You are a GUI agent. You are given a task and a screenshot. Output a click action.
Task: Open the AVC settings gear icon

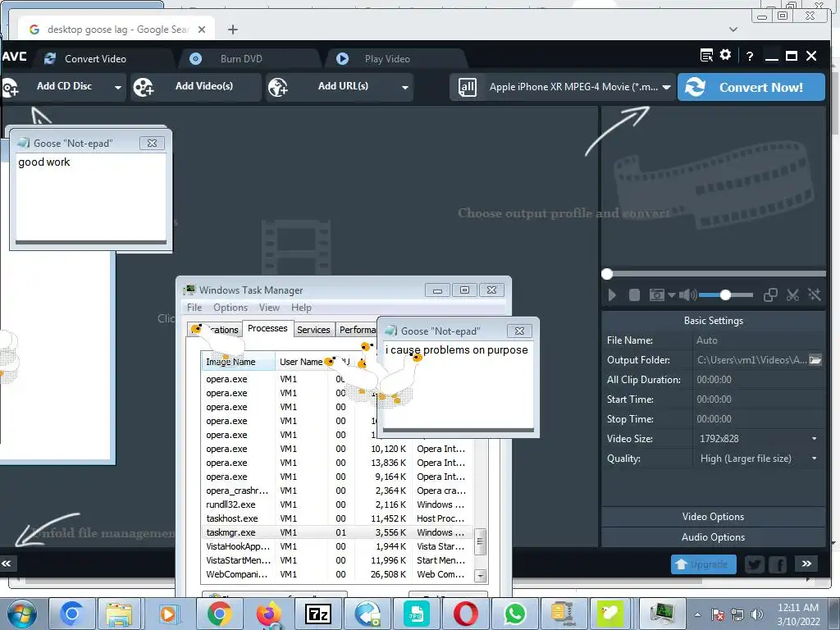[x=725, y=55]
